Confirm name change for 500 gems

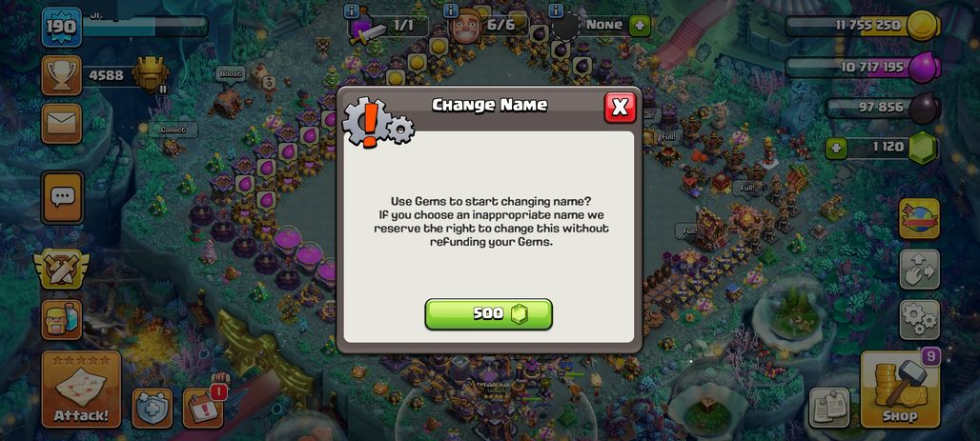489,313
